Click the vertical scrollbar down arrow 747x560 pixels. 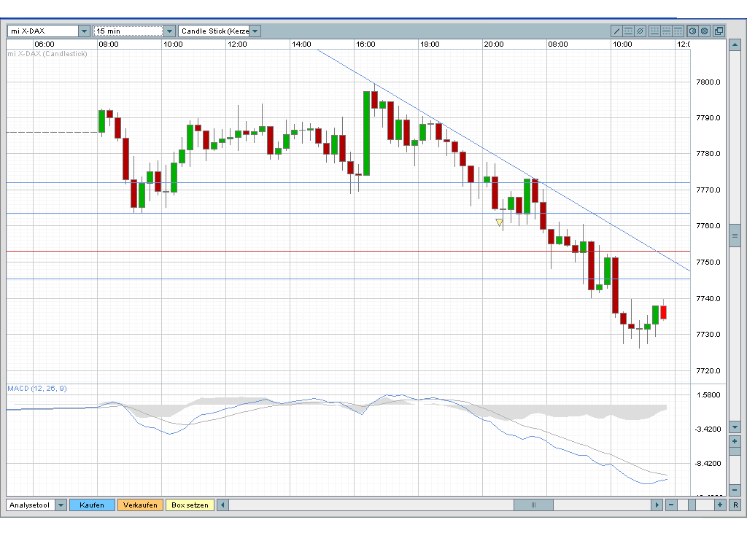tap(735, 427)
